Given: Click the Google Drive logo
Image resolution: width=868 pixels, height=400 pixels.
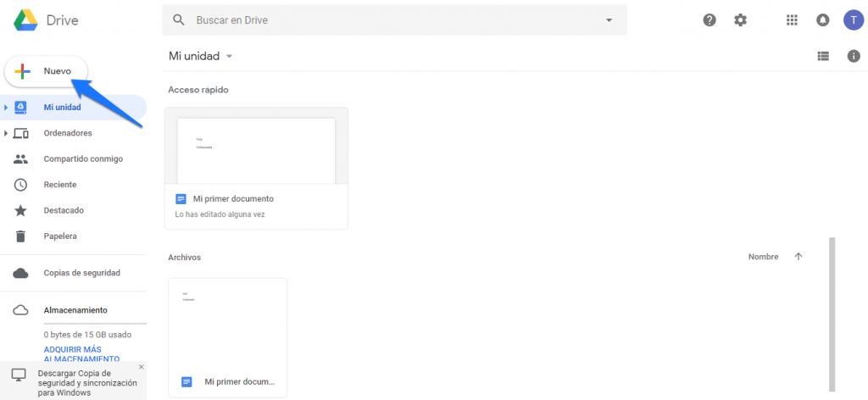Looking at the screenshot, I should coord(24,19).
